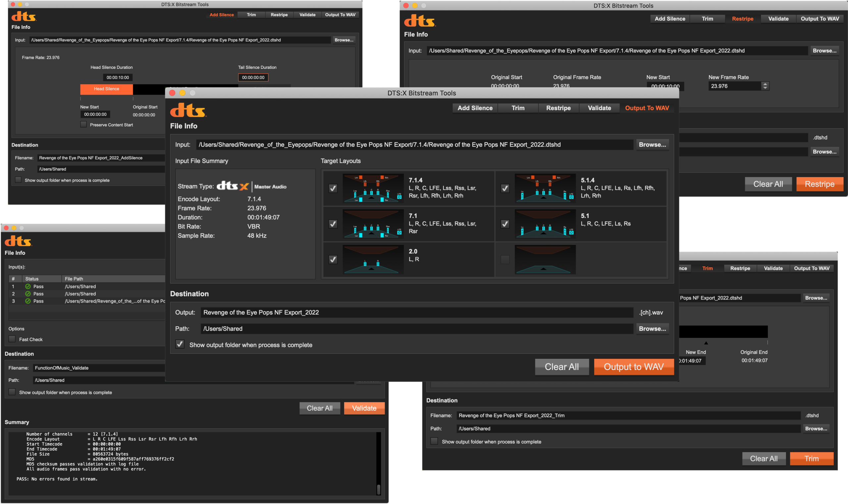Screen dimensions: 848x504
Task: Uncheck the 7.1.4 target layout checkbox
Action: point(333,188)
